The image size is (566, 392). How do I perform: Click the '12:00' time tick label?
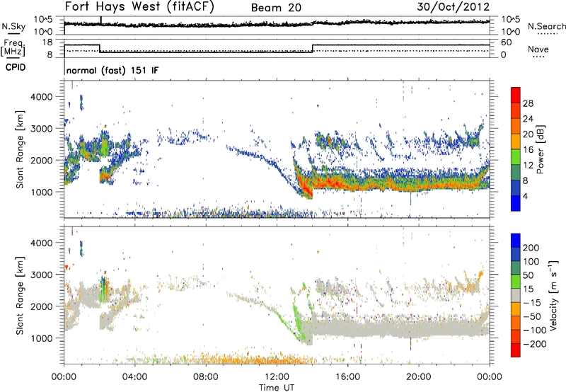click(x=277, y=377)
